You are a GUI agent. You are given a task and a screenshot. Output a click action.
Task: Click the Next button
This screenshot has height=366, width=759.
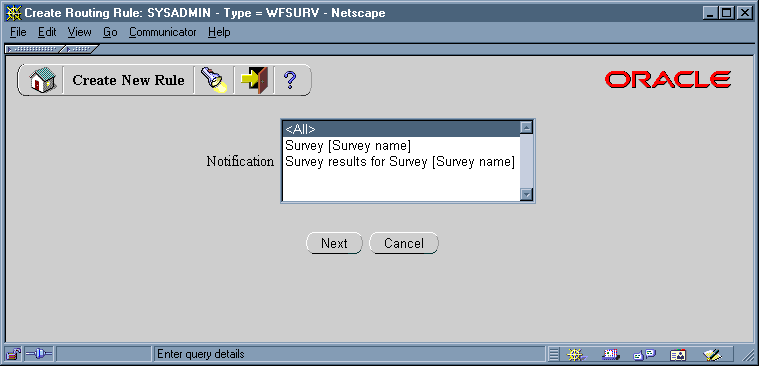pos(334,243)
